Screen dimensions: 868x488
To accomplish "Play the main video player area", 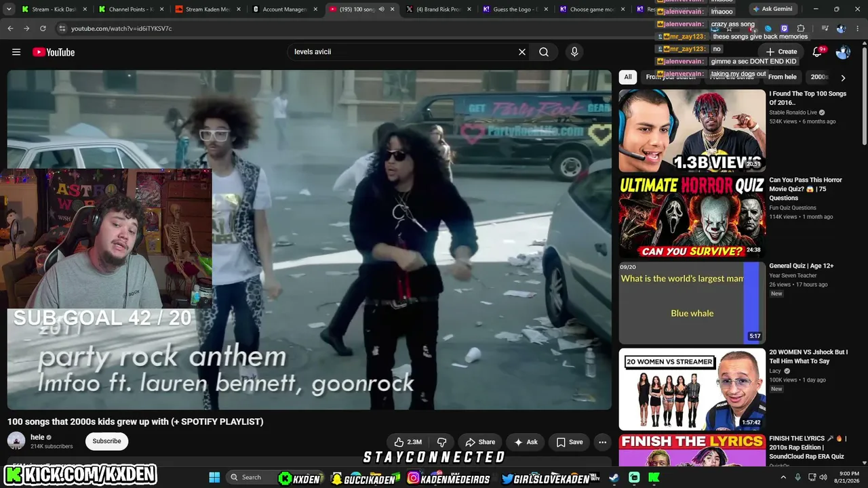I will coord(309,240).
